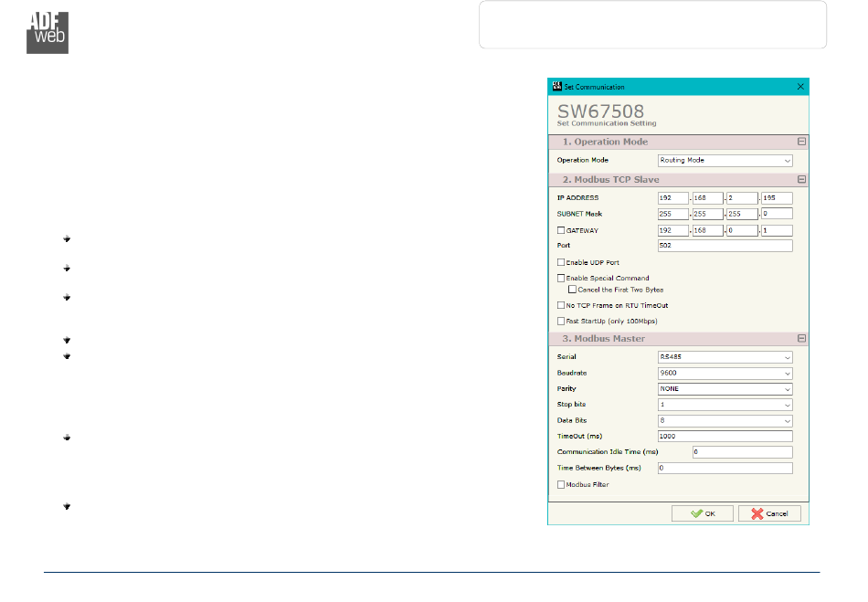This screenshot has height=602, width=868.
Task: Click subnet mask last octet field
Action: point(777,214)
